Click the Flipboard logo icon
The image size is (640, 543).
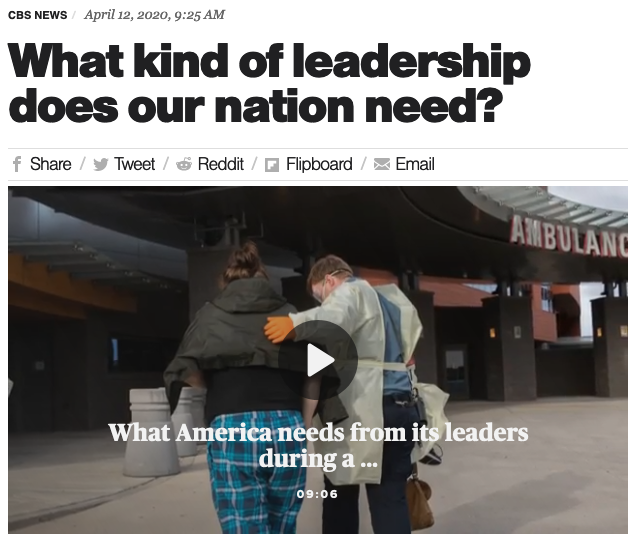click(272, 165)
